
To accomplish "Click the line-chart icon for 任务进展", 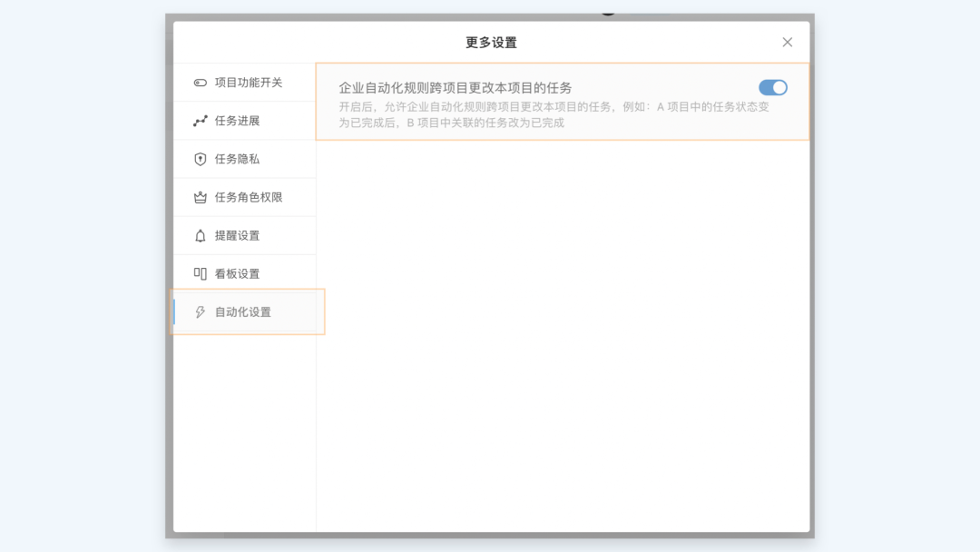I will click(x=201, y=121).
